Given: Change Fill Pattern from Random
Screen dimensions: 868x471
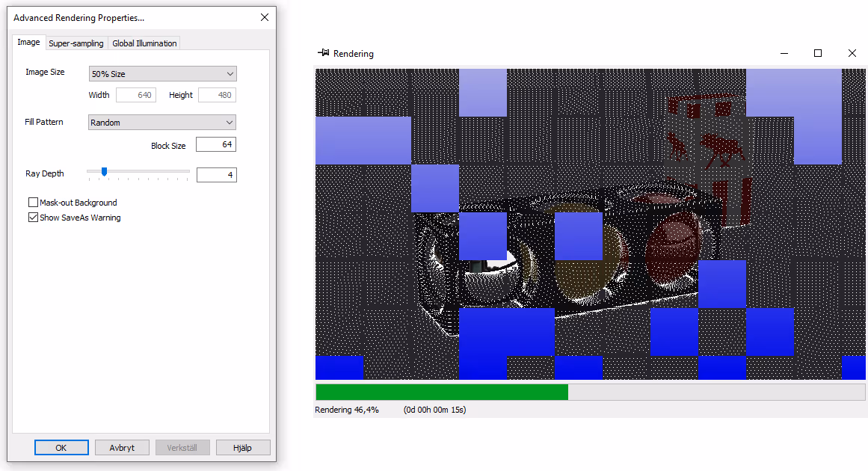Looking at the screenshot, I should [161, 121].
